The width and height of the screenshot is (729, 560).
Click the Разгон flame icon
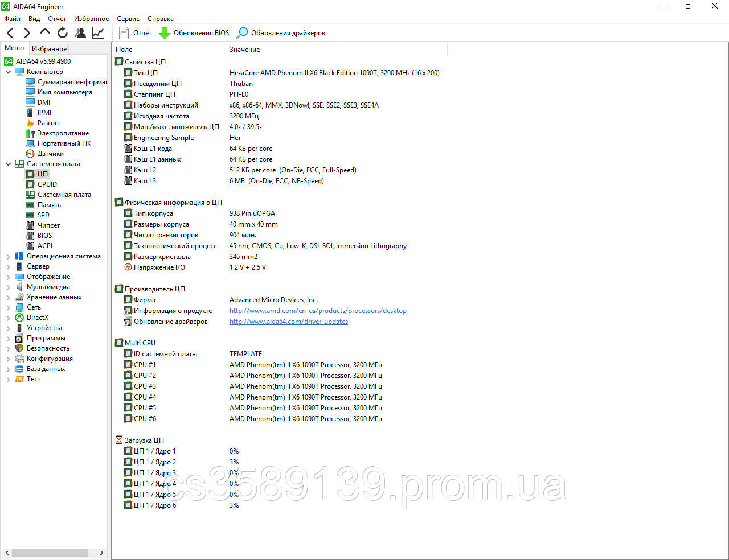pos(30,123)
